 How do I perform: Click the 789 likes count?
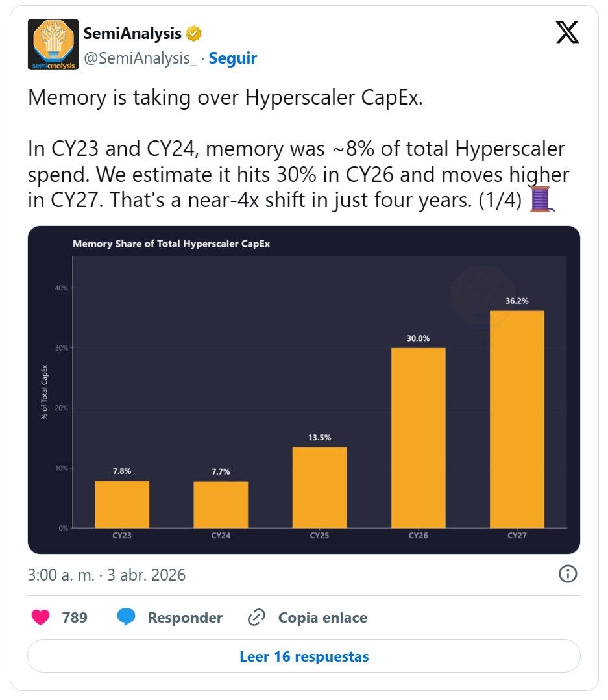click(75, 618)
